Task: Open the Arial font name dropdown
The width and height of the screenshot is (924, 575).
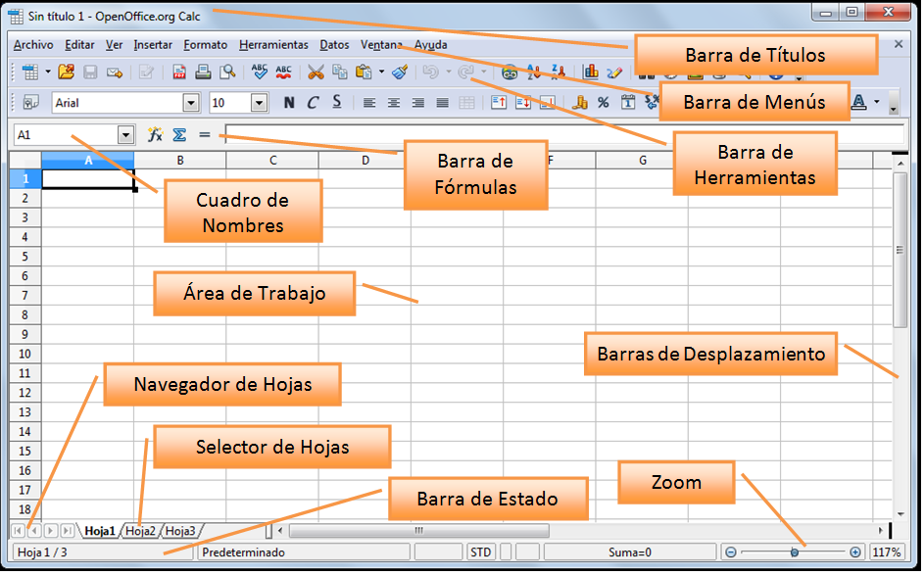Action: [191, 103]
